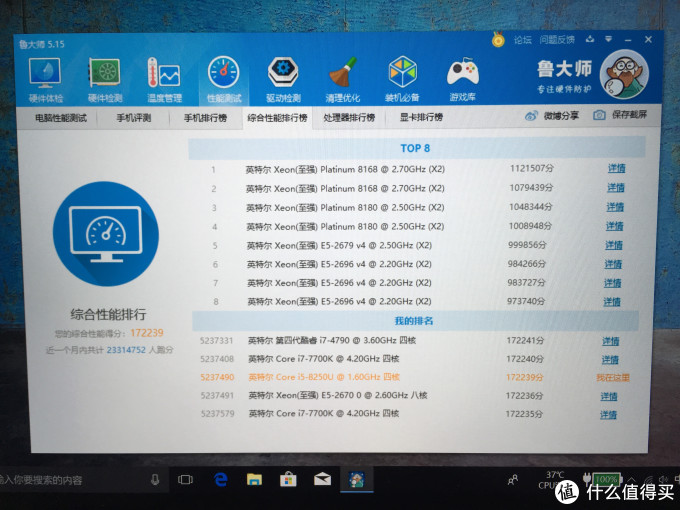Click 微博分享 Weibo share button

click(x=552, y=115)
